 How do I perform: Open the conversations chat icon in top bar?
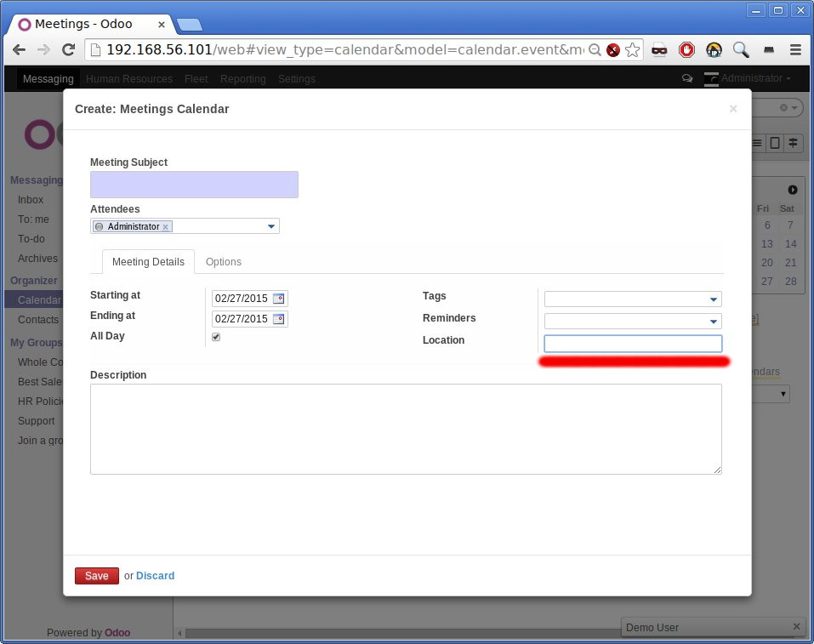click(x=687, y=78)
